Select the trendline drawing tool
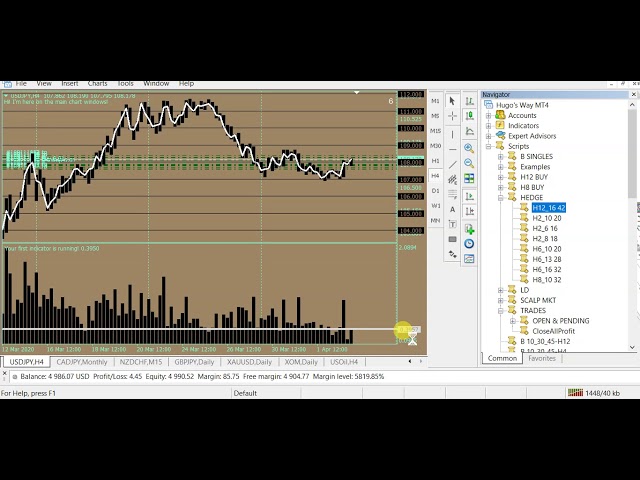The width and height of the screenshot is (640, 480). pyautogui.click(x=452, y=165)
